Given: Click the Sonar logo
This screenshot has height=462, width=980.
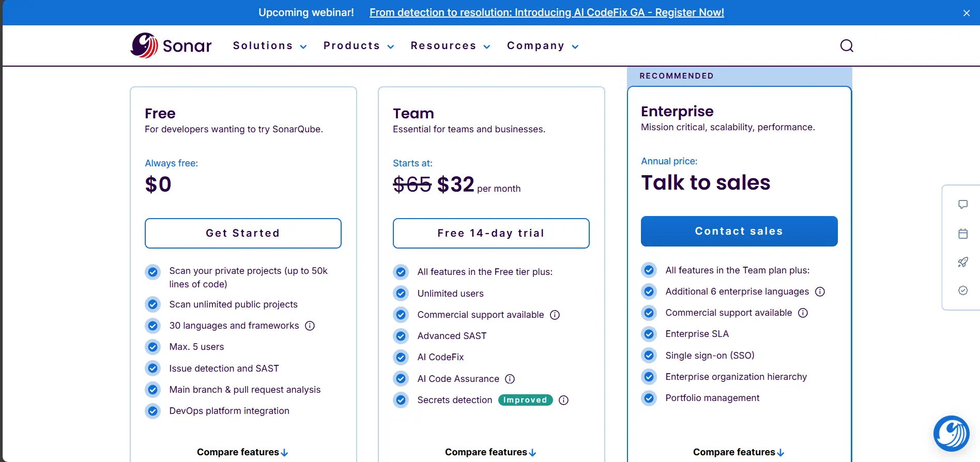Looking at the screenshot, I should [x=171, y=45].
